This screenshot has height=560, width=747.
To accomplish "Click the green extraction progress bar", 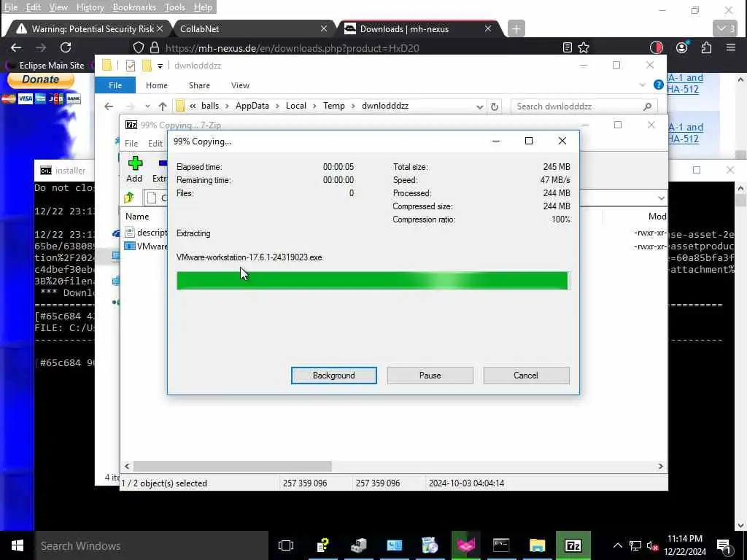I will pyautogui.click(x=373, y=281).
